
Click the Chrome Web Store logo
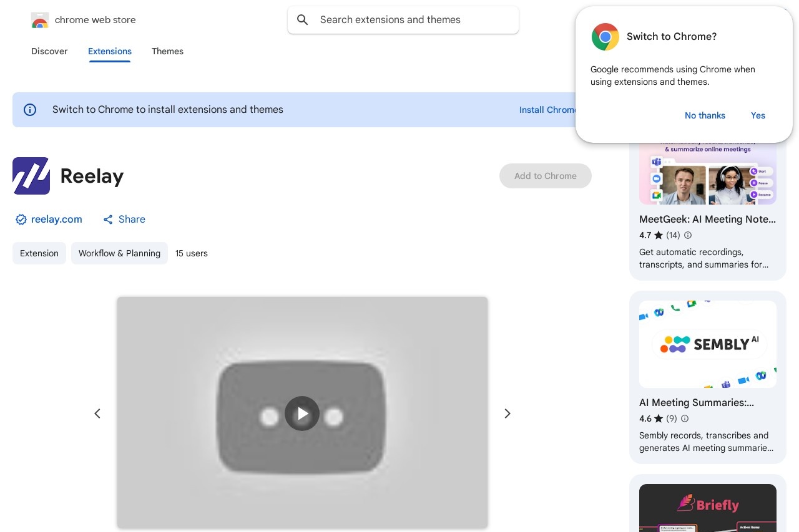[x=40, y=20]
